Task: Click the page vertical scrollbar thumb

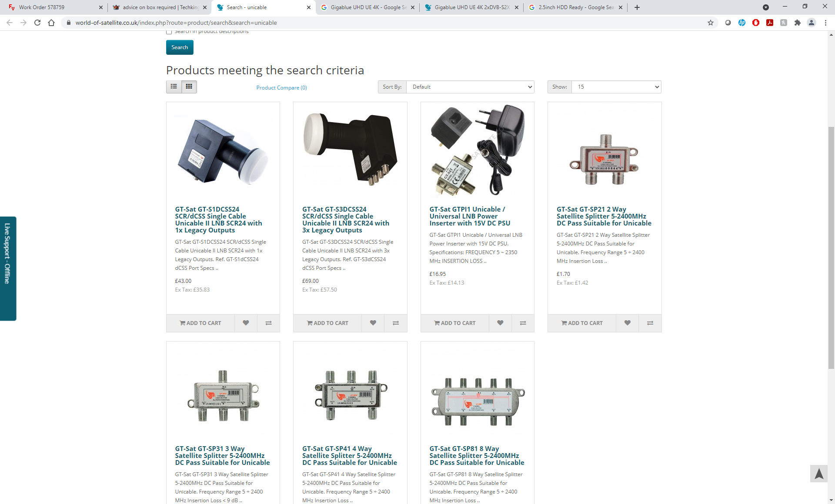Action: point(831,248)
